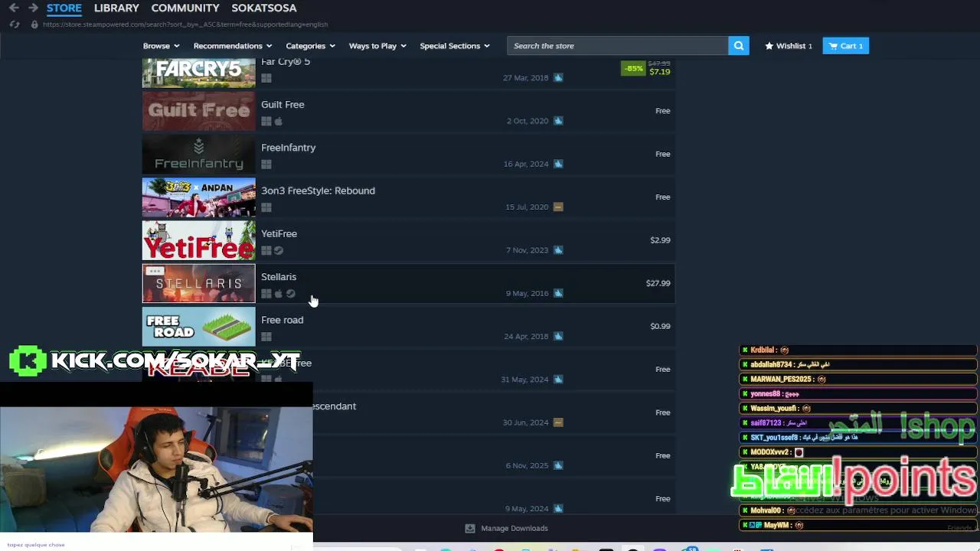Viewport: 980px width, 551px height.
Task: Click the thumbs-up review icon for FreeInfantry
Action: [x=558, y=164]
